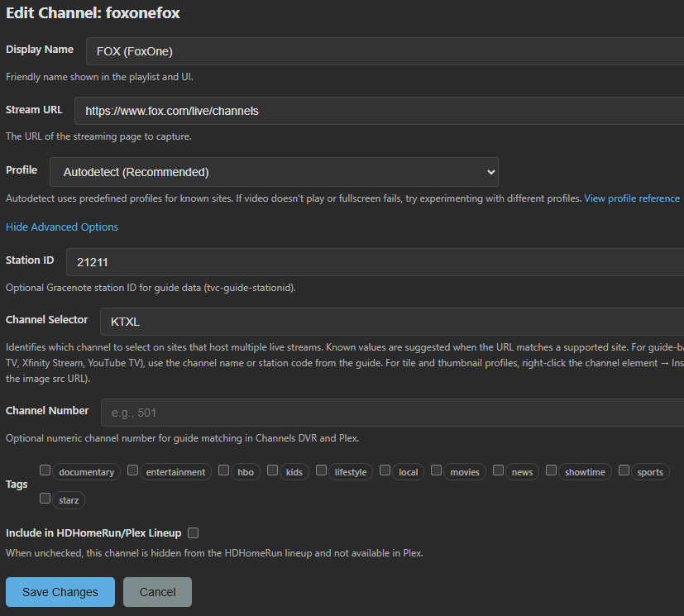This screenshot has width=684, height=616.
Task: Tick the news tag checkbox
Action: coord(499,470)
